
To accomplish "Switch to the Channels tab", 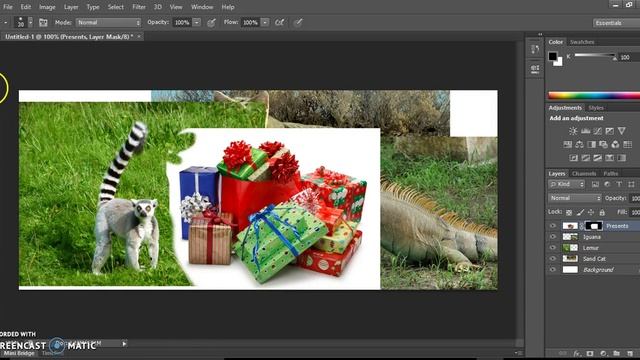I will click(584, 173).
